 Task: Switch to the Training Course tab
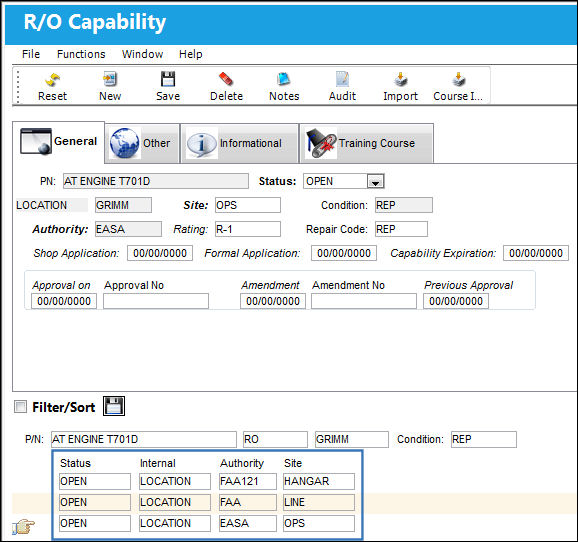[366, 143]
